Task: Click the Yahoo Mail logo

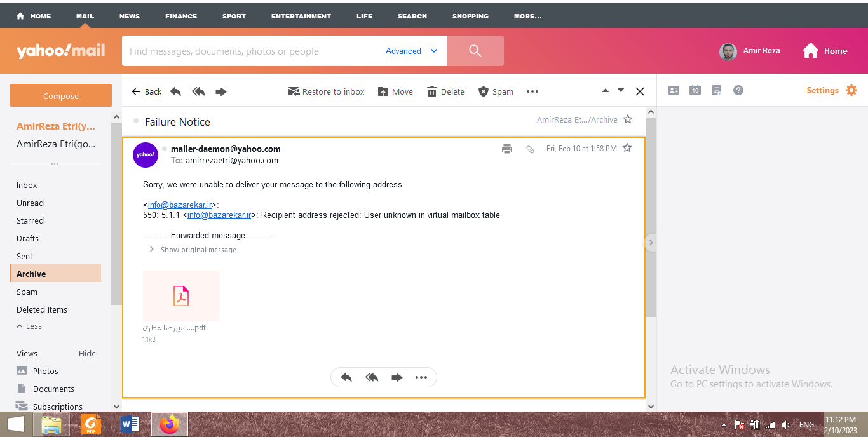Action: (61, 51)
